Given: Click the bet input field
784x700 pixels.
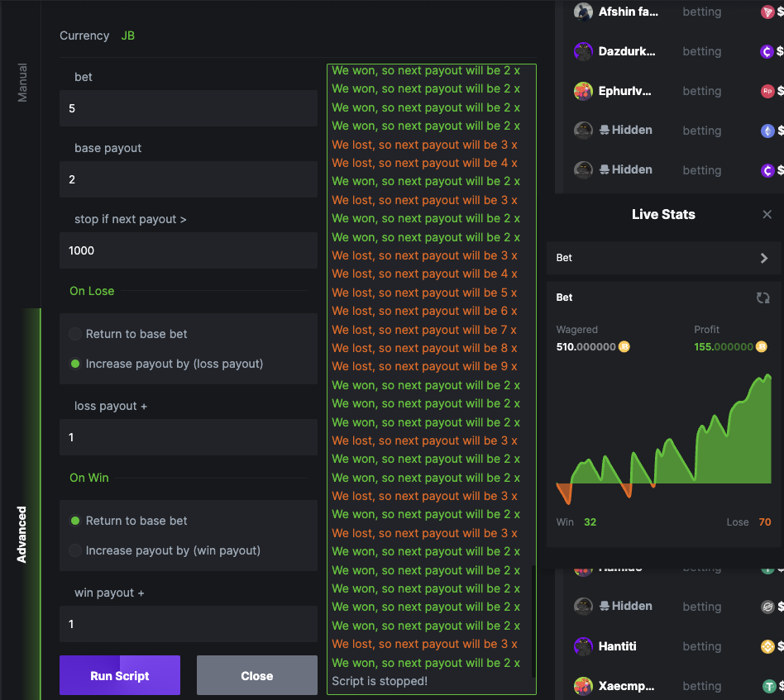Looking at the screenshot, I should [189, 108].
